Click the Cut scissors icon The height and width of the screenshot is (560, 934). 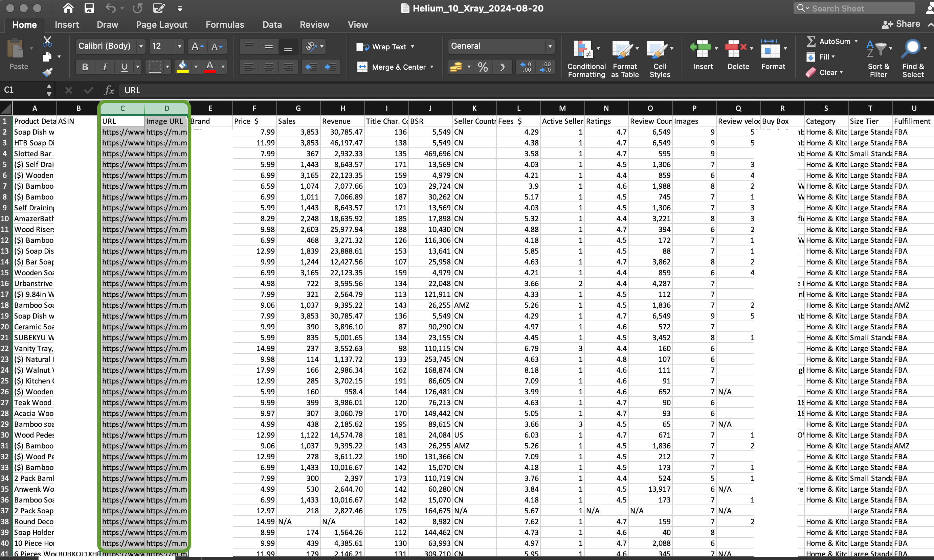click(47, 41)
